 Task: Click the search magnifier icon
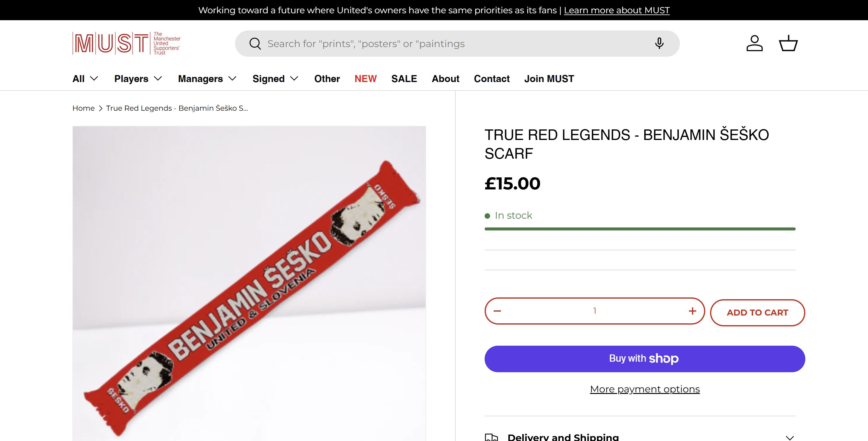[x=255, y=44]
